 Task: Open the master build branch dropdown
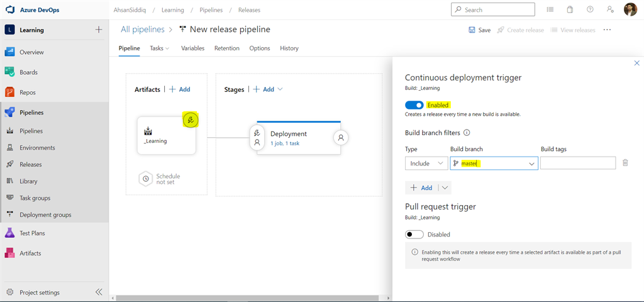point(494,164)
